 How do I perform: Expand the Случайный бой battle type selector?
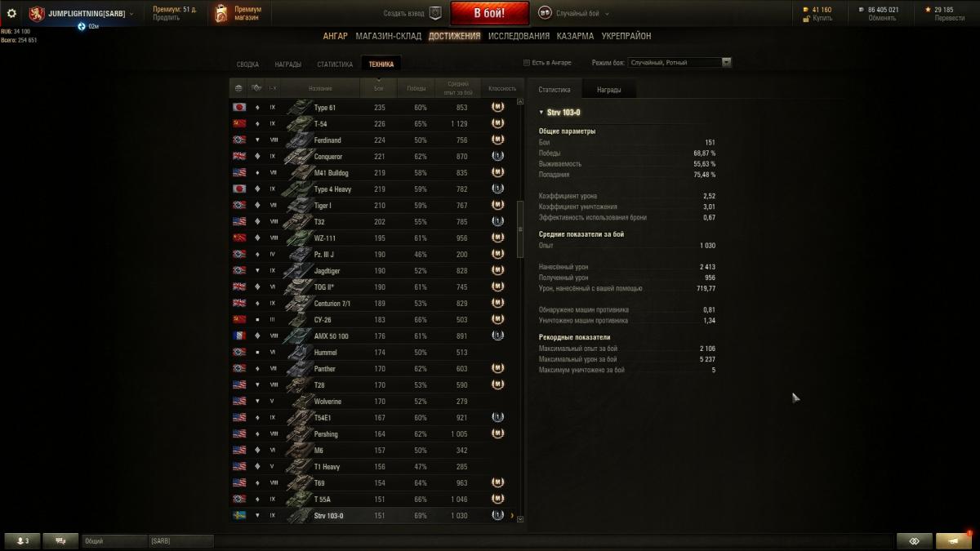(575, 13)
